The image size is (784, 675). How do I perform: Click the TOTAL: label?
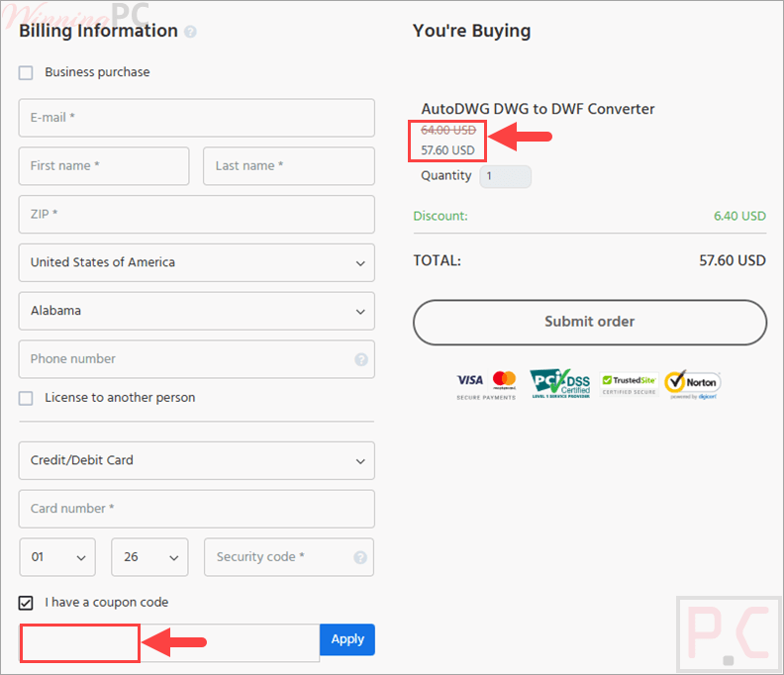(x=437, y=260)
